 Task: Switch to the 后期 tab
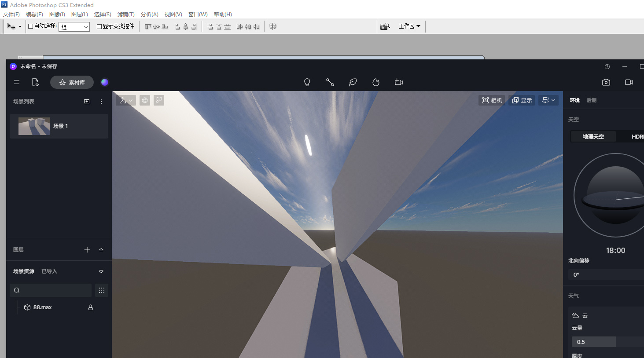coord(591,100)
